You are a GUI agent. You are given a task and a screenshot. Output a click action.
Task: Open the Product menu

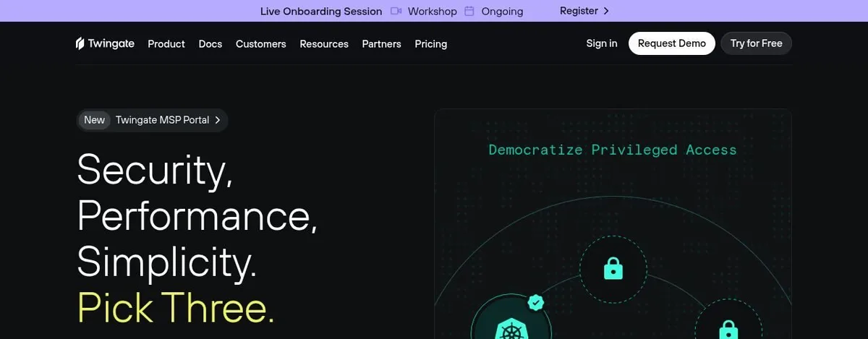(x=166, y=44)
